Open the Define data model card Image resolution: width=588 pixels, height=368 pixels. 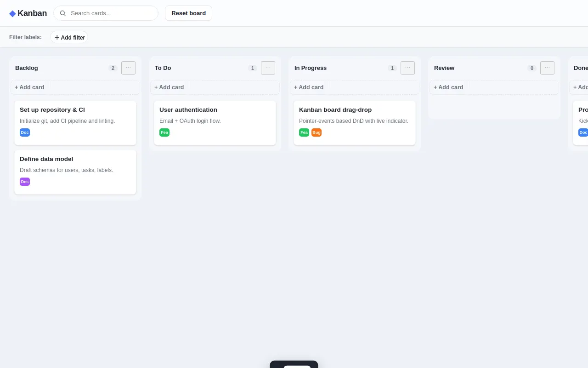(75, 172)
